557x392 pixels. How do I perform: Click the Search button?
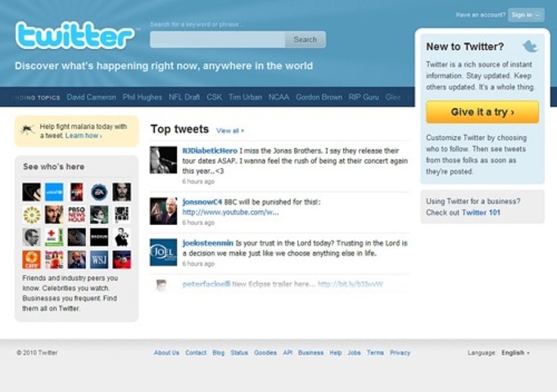point(306,39)
